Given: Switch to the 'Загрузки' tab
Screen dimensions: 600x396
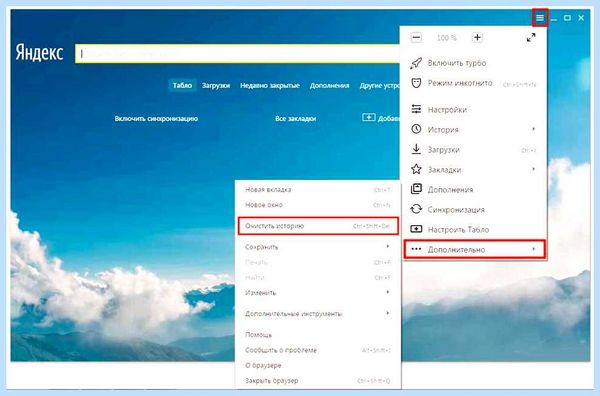Looking at the screenshot, I should (x=216, y=85).
